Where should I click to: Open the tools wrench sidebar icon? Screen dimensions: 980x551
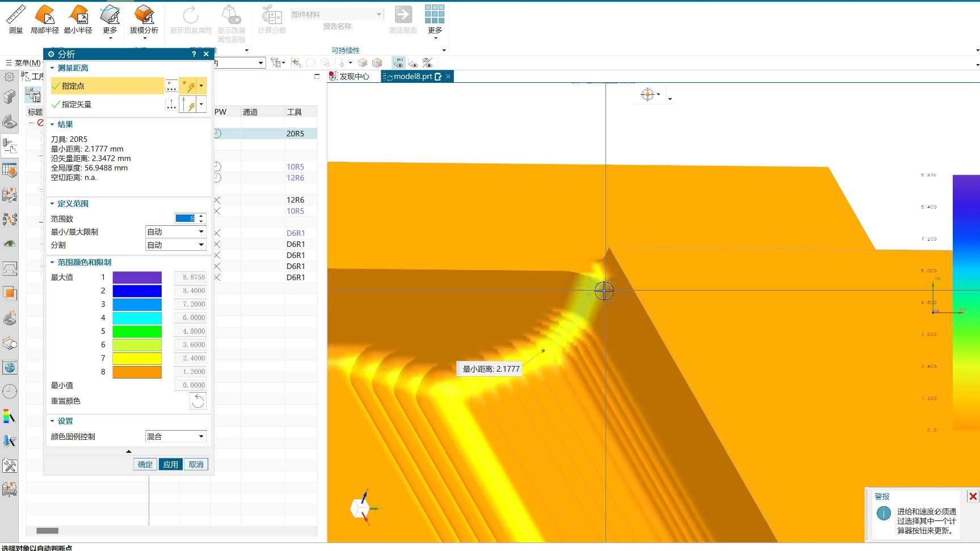click(x=10, y=466)
